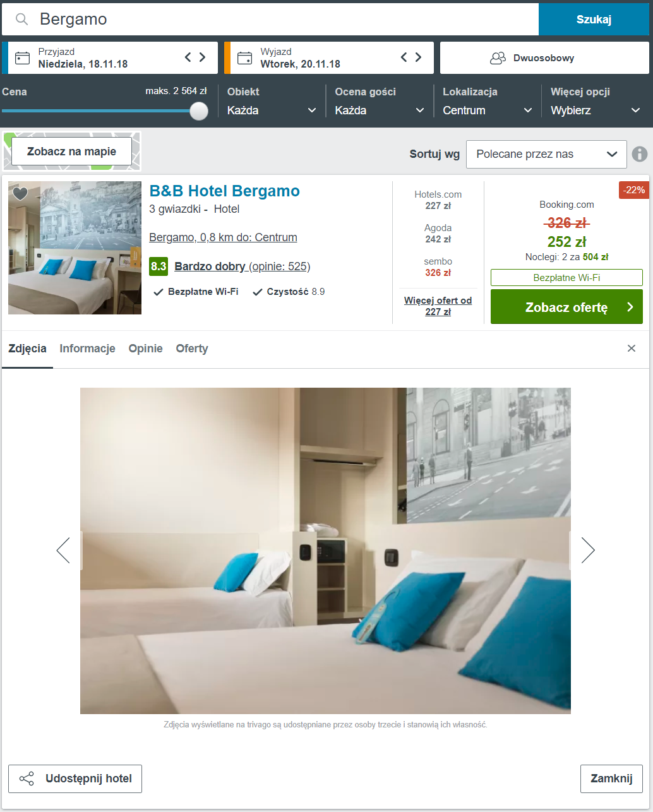Open the Sortuj wg dropdown

(x=546, y=154)
